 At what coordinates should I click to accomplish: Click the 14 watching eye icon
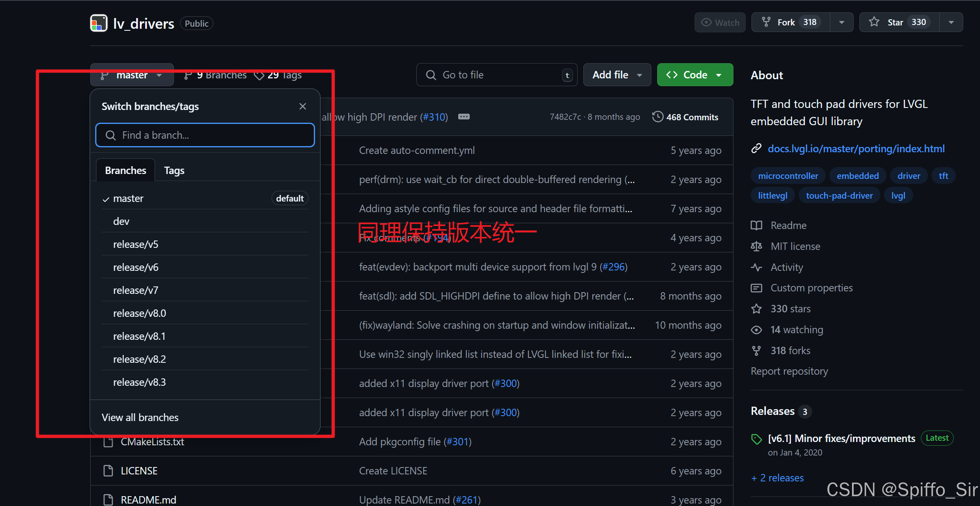coord(756,330)
